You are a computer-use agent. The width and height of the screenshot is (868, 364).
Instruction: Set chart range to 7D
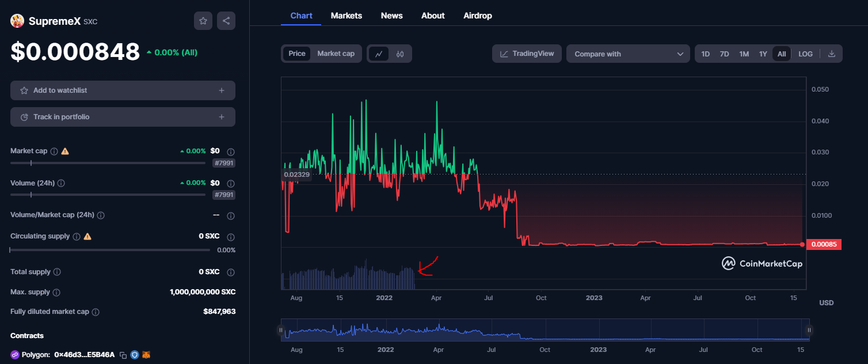pyautogui.click(x=725, y=54)
